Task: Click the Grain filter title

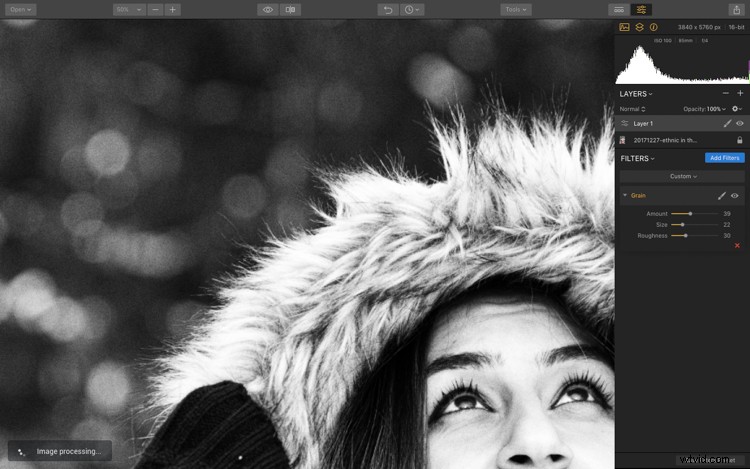Action: [x=638, y=196]
